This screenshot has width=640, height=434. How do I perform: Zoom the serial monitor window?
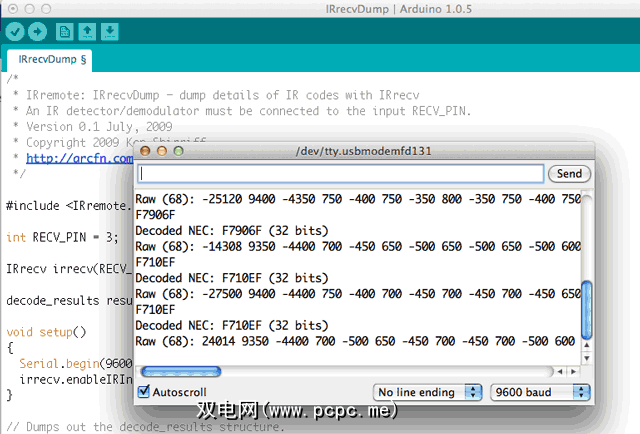click(178, 151)
